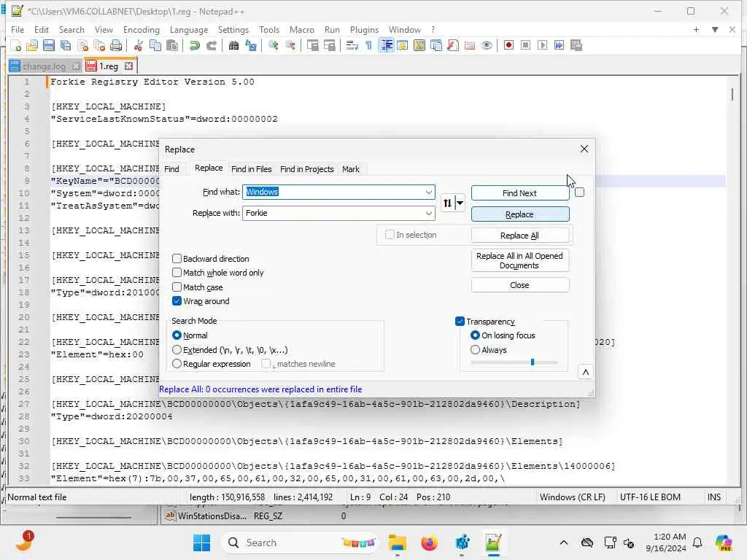Click the Replace All button
Screen dimensions: 747x560
click(x=519, y=236)
